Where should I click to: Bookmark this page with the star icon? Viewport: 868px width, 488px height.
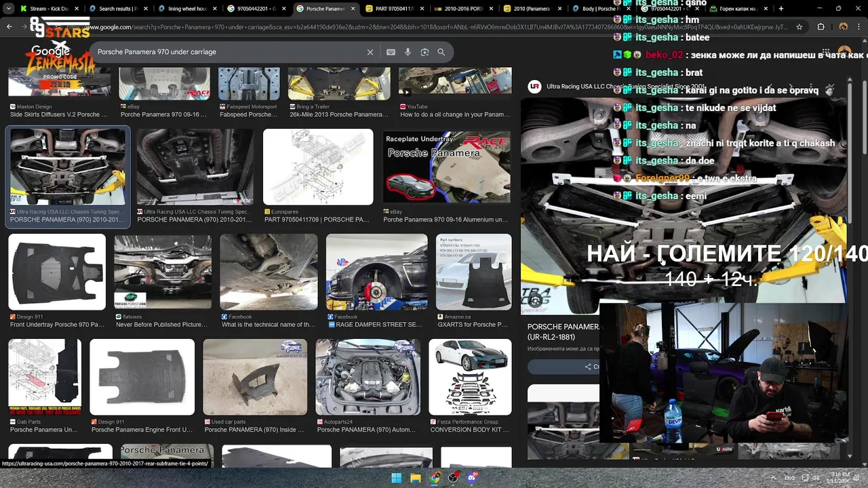coord(800,27)
